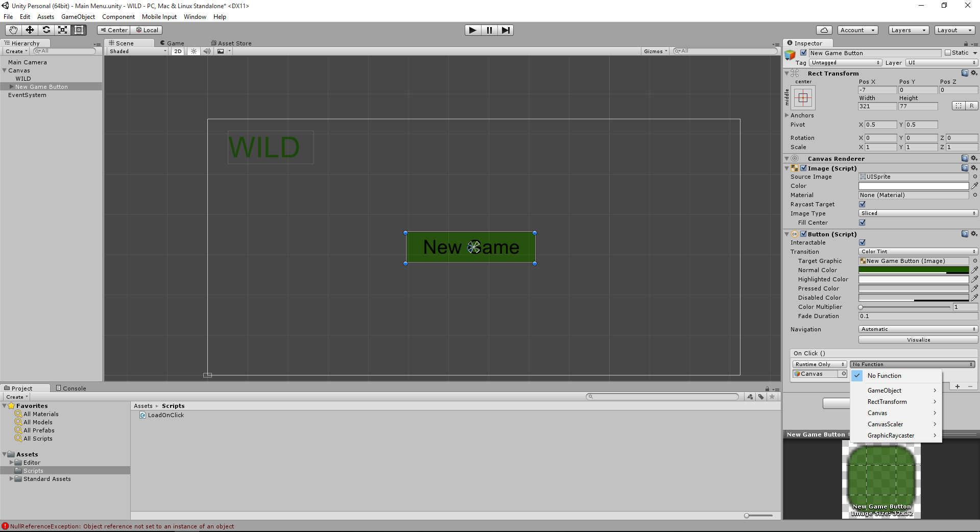Switch to the Console tab
This screenshot has height=532, width=980.
pos(71,389)
